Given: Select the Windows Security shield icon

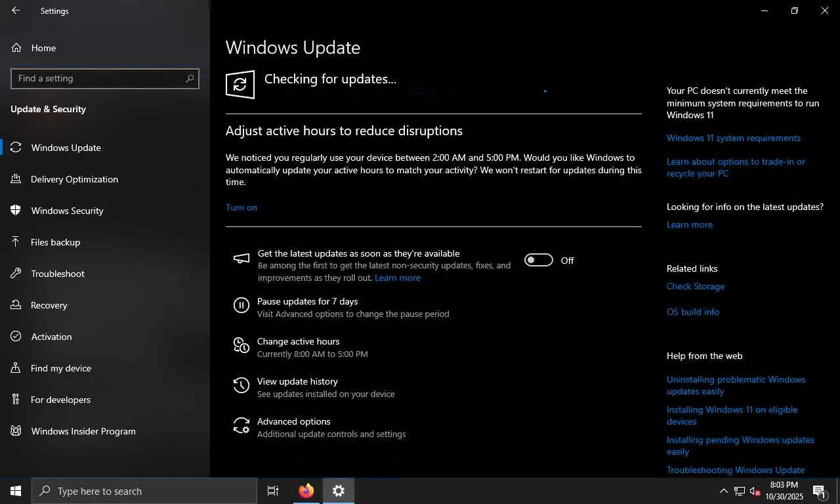Looking at the screenshot, I should (16, 211).
